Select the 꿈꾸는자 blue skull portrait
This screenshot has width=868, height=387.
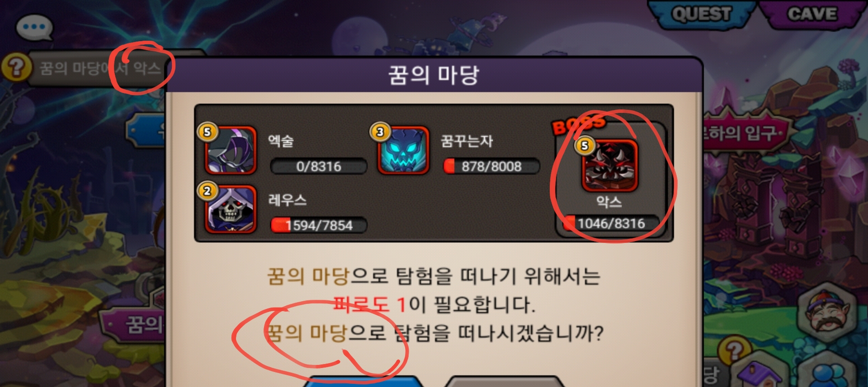point(403,150)
